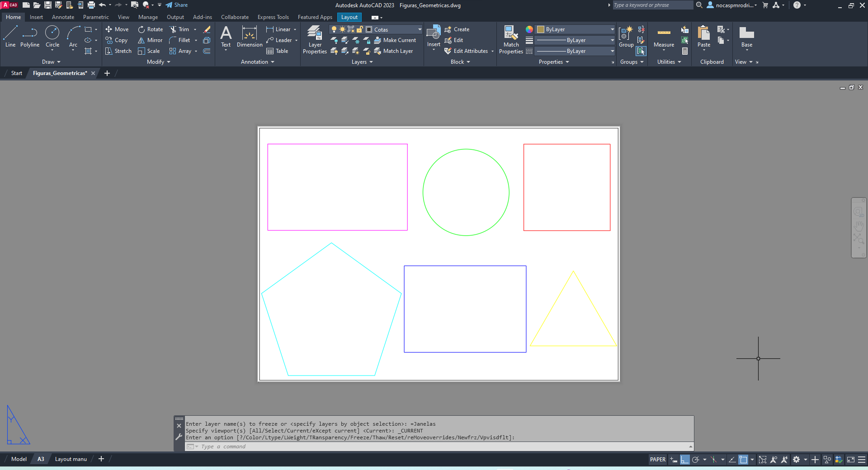Expand the Properties panel

[x=554, y=62]
